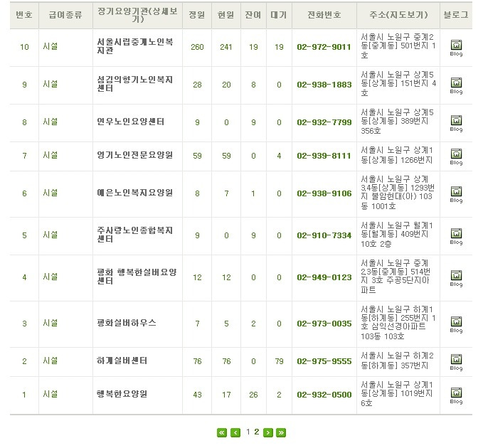
Task: Click phone number 02-938-9106
Action: tap(324, 193)
